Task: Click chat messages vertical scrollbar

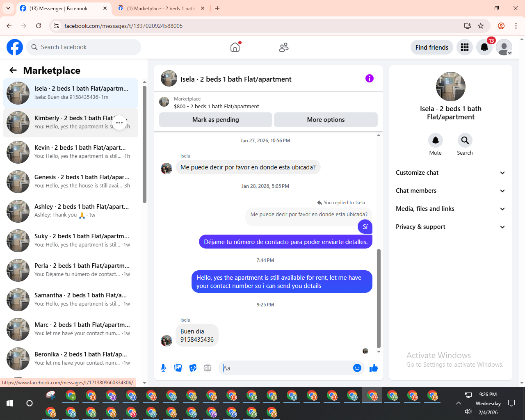Action: pos(379,298)
